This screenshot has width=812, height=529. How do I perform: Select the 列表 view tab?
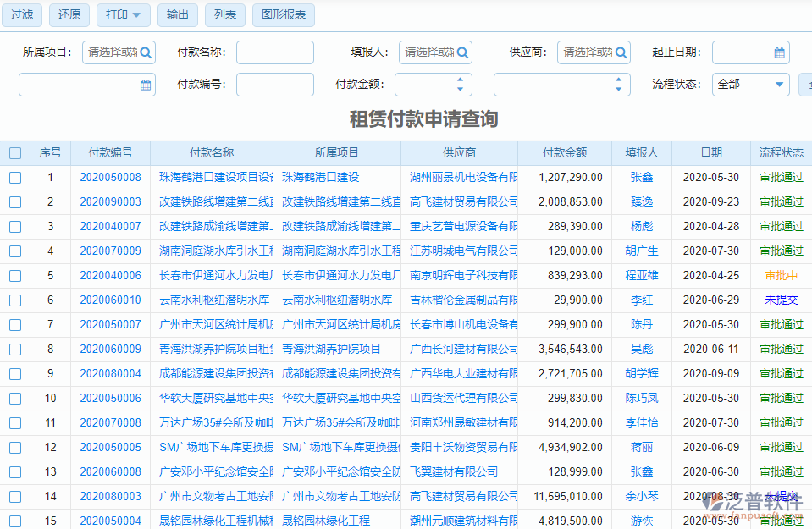224,15
